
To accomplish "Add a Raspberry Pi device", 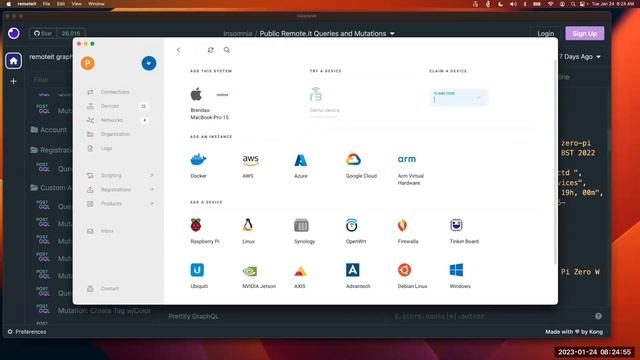I will click(204, 231).
